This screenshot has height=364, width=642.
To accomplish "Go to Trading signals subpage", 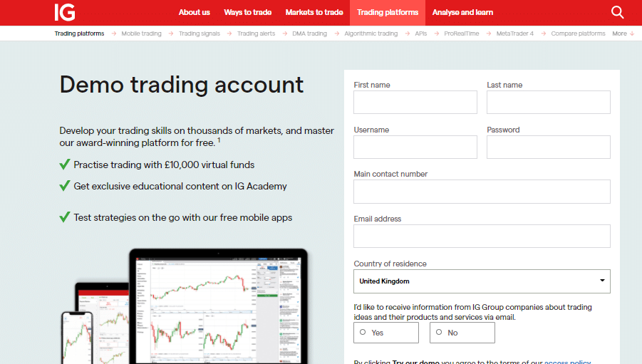I will tap(200, 33).
